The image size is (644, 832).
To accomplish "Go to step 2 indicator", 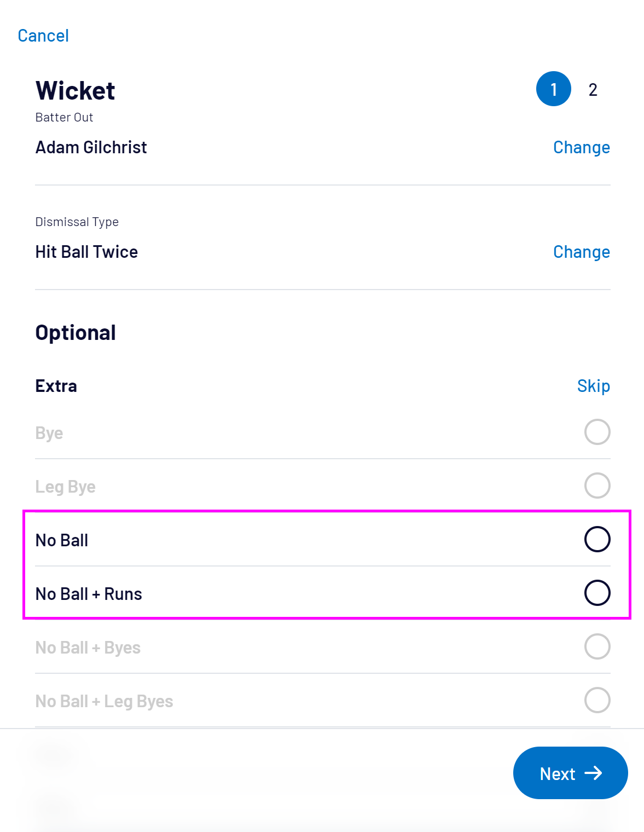I will (593, 90).
